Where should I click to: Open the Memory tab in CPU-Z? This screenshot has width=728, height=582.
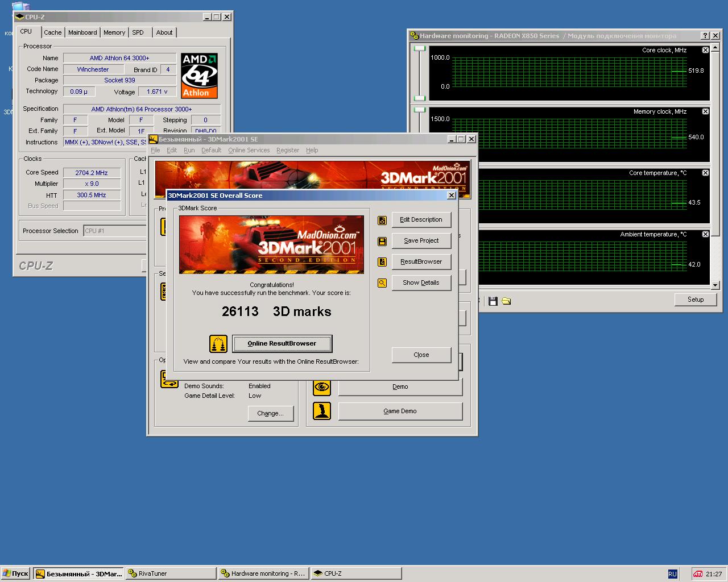pos(114,32)
